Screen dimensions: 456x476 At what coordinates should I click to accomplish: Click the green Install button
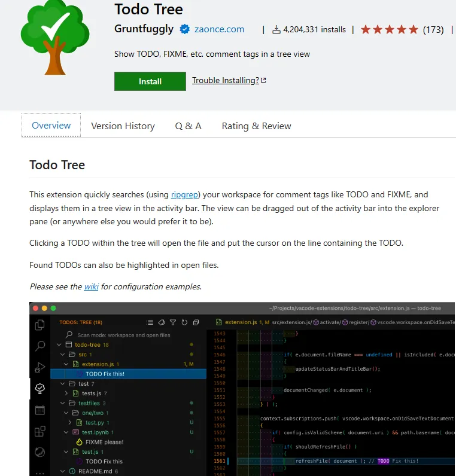pos(150,81)
